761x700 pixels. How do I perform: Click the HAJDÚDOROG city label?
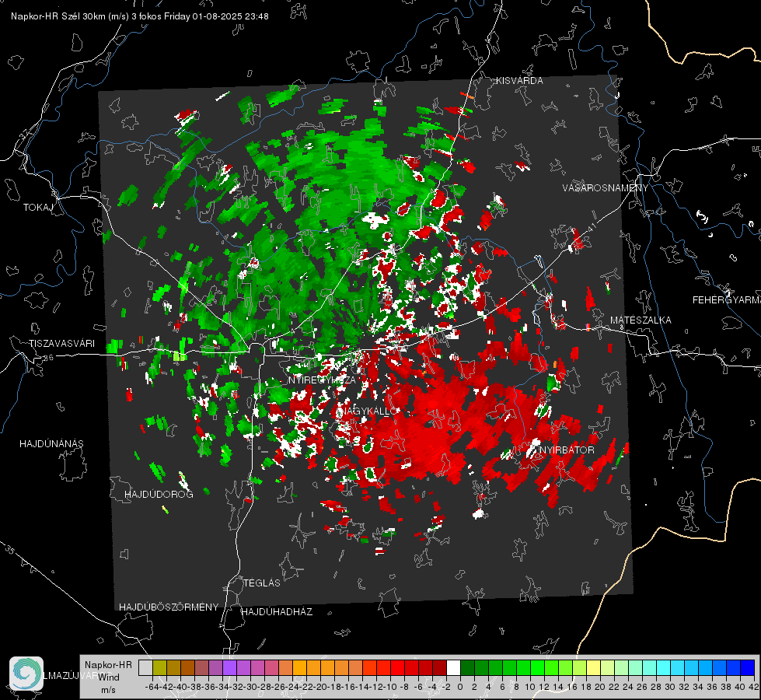coord(159,494)
